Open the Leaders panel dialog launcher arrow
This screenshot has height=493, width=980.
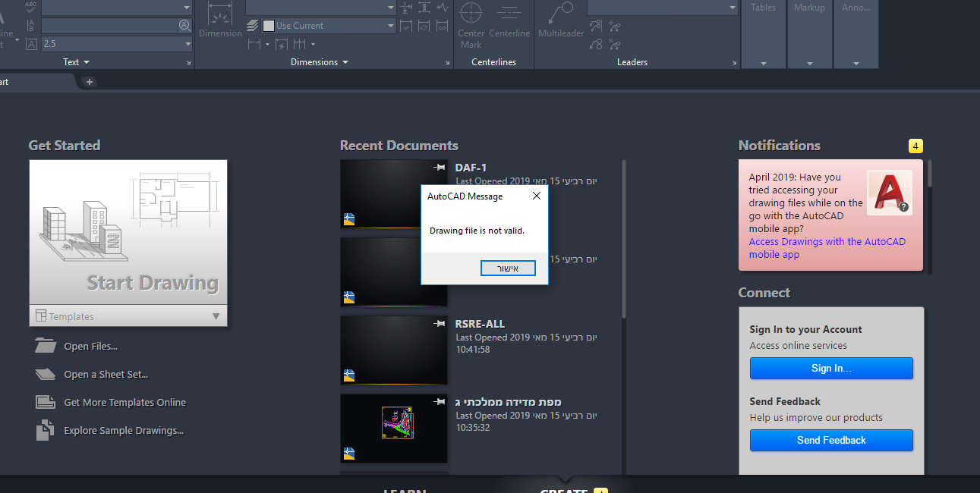735,63
